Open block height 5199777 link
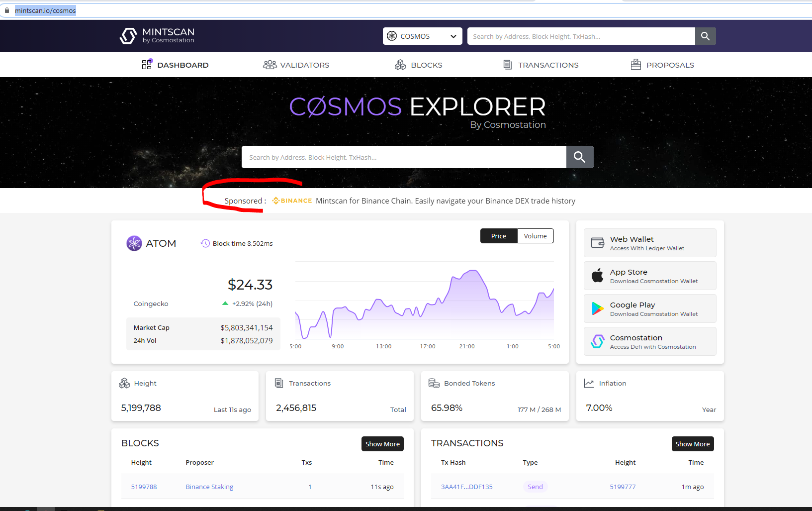Image resolution: width=812 pixels, height=511 pixels. coord(623,487)
